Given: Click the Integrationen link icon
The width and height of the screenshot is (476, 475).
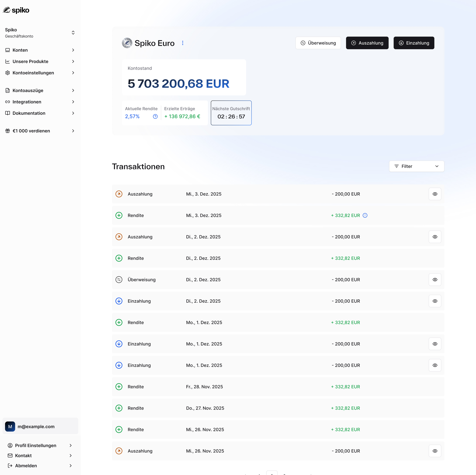Looking at the screenshot, I should 8,102.
